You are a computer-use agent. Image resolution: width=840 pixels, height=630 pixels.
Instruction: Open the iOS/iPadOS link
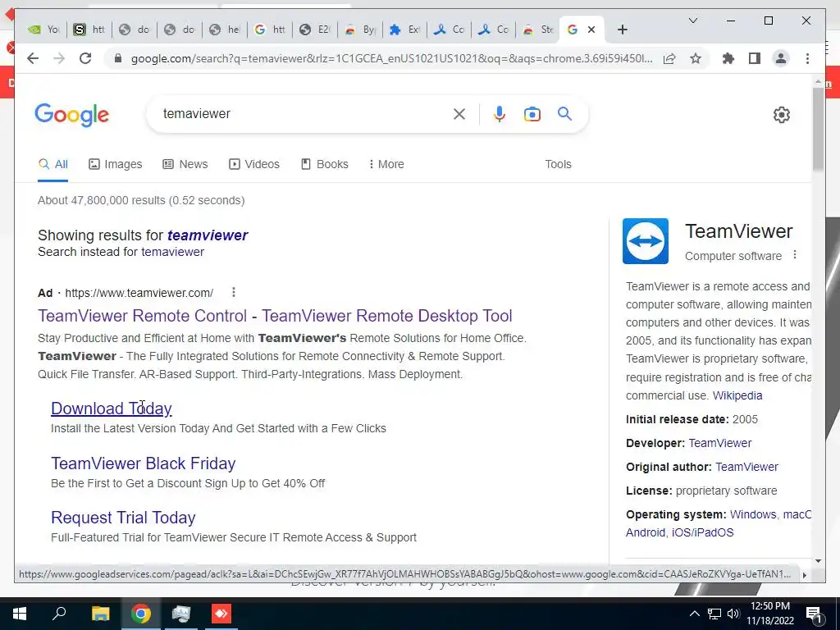tap(703, 532)
